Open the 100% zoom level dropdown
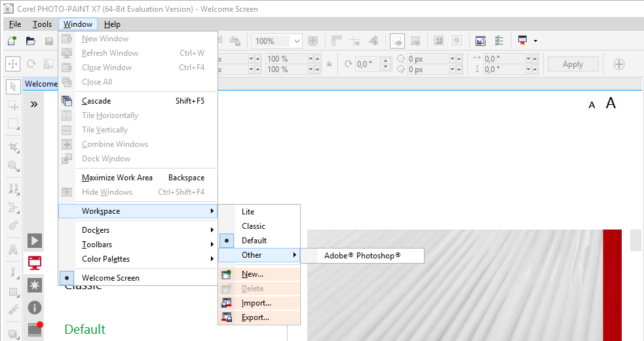The width and height of the screenshot is (644, 341). 297,41
